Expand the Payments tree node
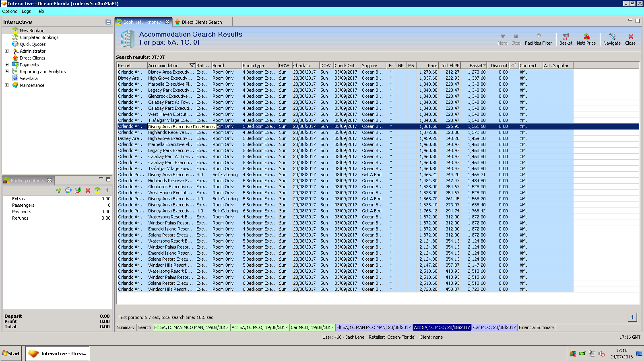Viewport: 644px width, 362px height. pyautogui.click(x=6, y=65)
